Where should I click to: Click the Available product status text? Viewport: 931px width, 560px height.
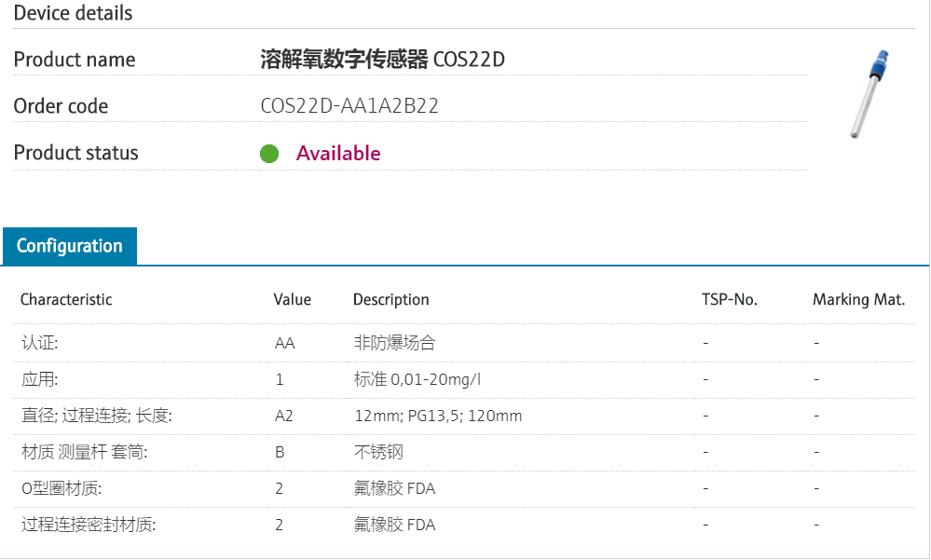click(x=338, y=154)
